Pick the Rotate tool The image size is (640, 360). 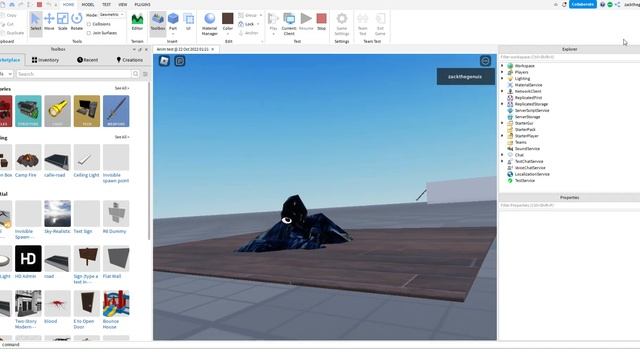76,22
